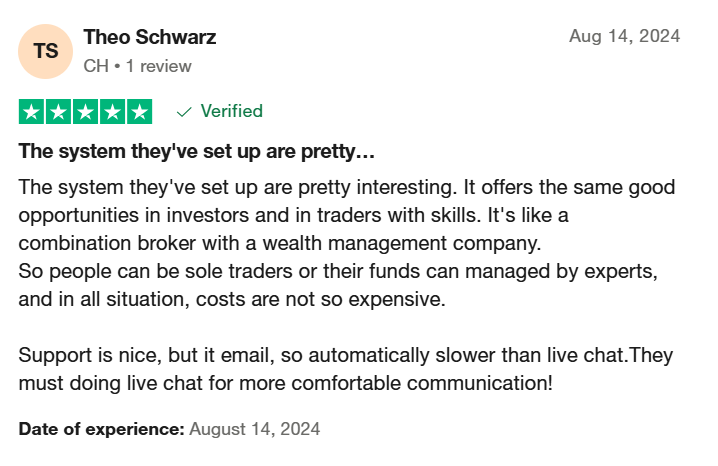Click the fifth green rating star
Screen dimensions: 718x466
[x=139, y=112]
